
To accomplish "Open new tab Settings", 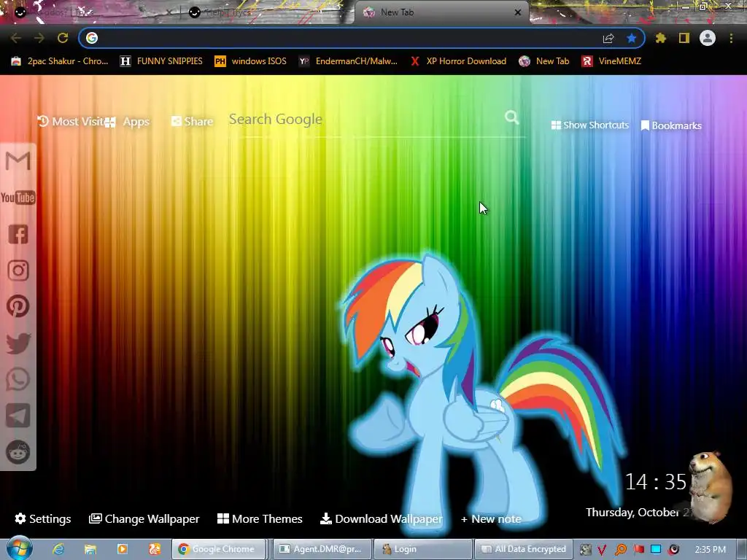I will pyautogui.click(x=43, y=519).
